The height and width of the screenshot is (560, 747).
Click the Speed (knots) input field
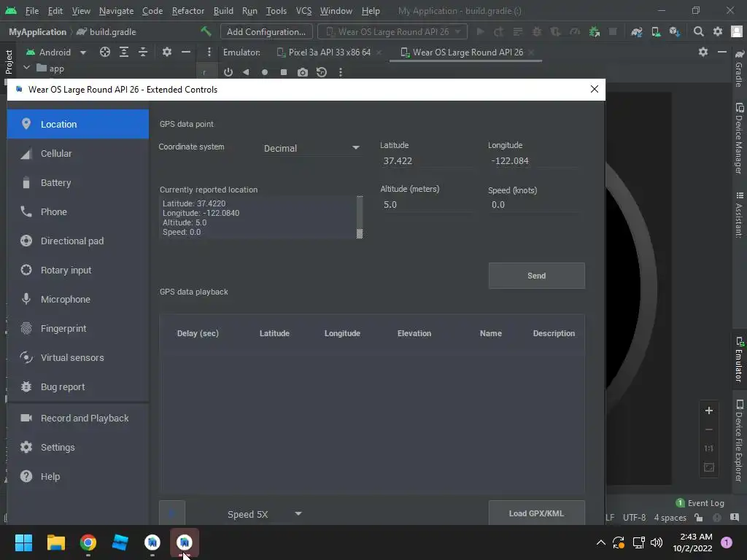pos(533,205)
